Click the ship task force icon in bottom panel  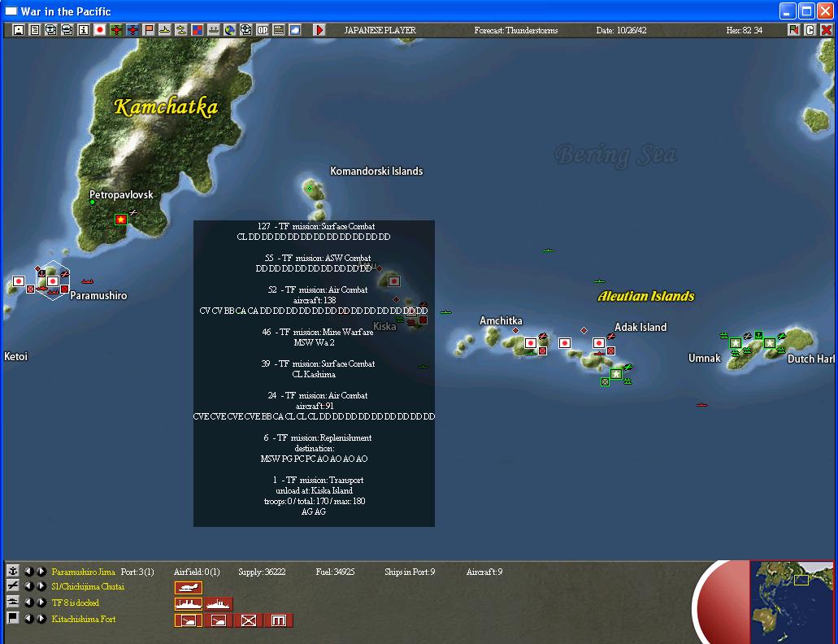[12, 602]
